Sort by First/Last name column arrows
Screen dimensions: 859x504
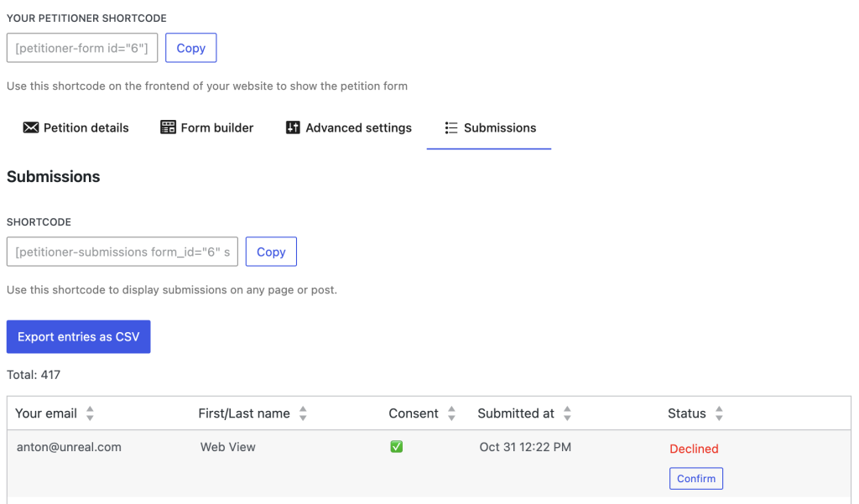click(303, 413)
